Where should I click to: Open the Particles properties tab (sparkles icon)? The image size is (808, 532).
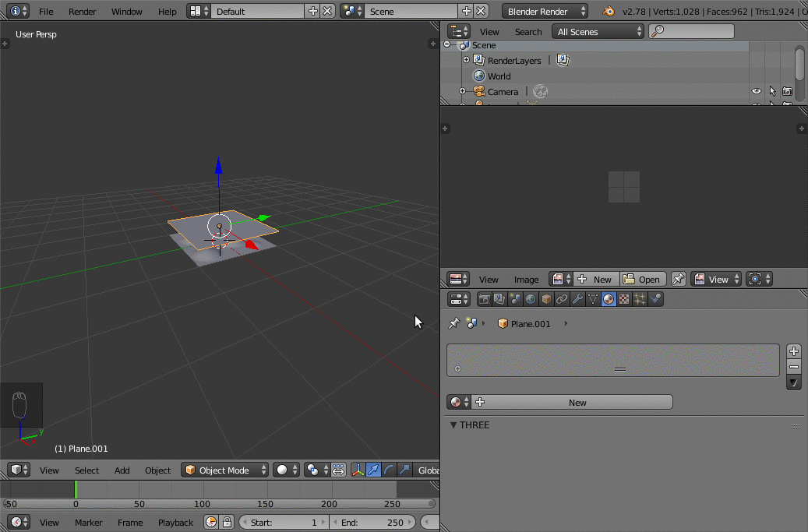pyautogui.click(x=640, y=299)
